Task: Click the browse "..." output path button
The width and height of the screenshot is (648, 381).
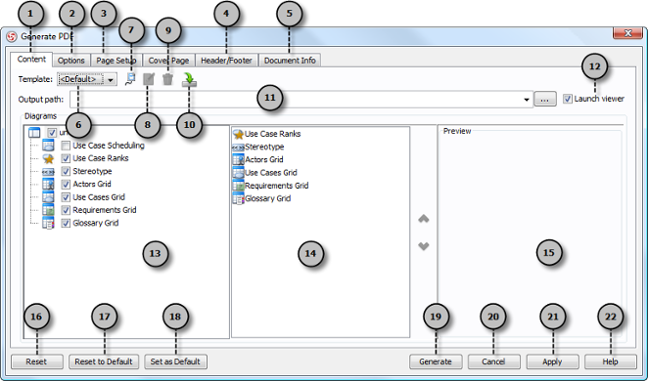Action: tap(545, 100)
